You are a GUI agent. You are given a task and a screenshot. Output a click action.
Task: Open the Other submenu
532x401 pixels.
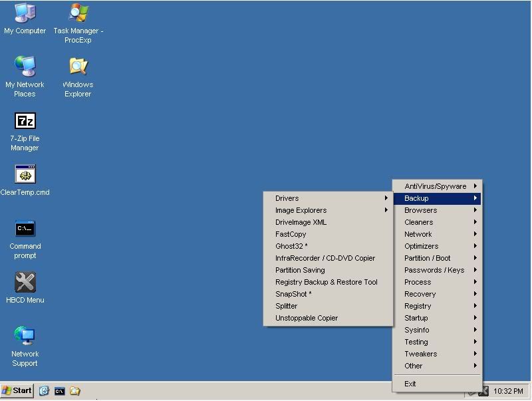point(437,366)
